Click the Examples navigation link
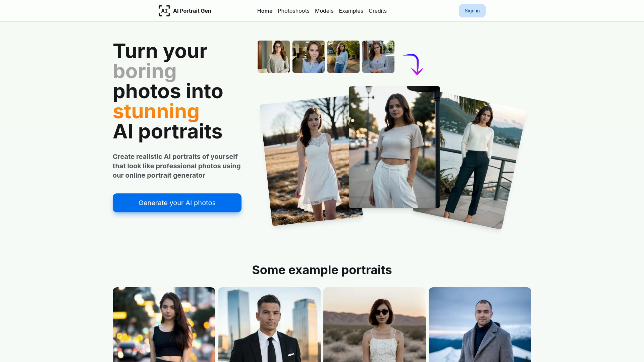 pos(351,11)
